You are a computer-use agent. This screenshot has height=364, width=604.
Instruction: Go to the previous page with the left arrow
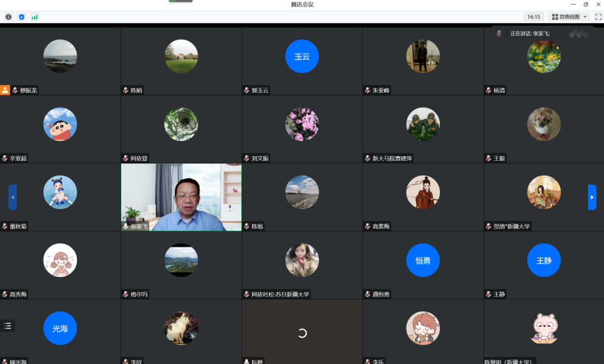pos(12,197)
